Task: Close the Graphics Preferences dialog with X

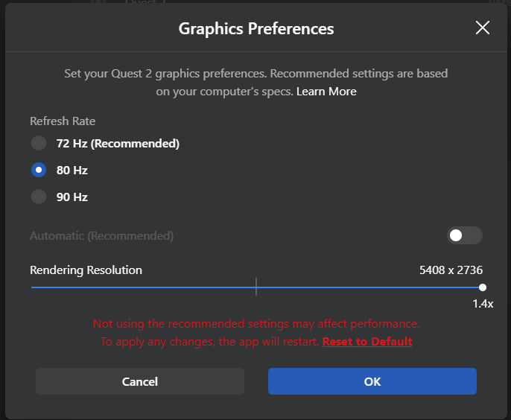Action: click(483, 28)
